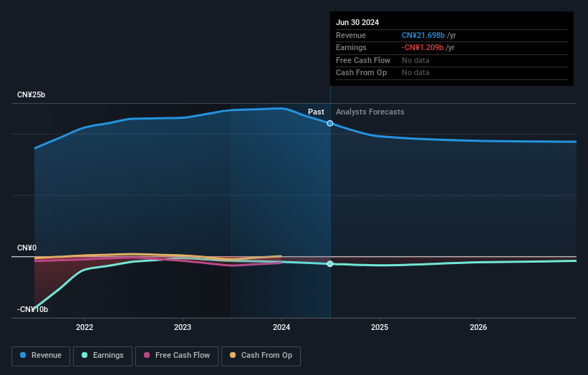The width and height of the screenshot is (588, 375).
Task: Click the CN¥25b y-axis label
Action: [31, 94]
